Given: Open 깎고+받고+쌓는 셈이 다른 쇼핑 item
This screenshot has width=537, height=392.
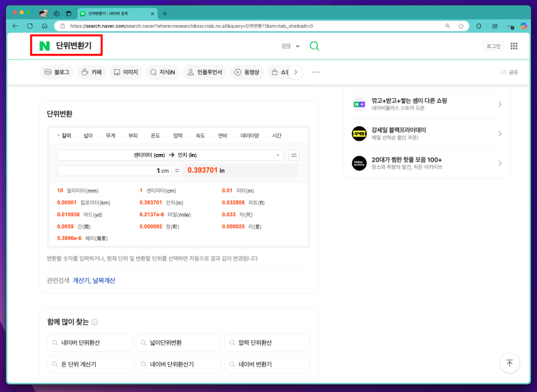Looking at the screenshot, I should (x=427, y=104).
